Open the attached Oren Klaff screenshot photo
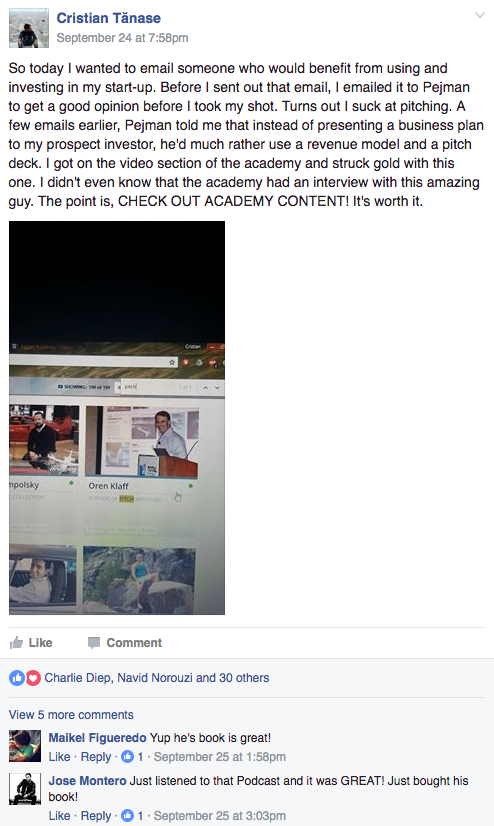The height and width of the screenshot is (826, 494). pos(117,418)
